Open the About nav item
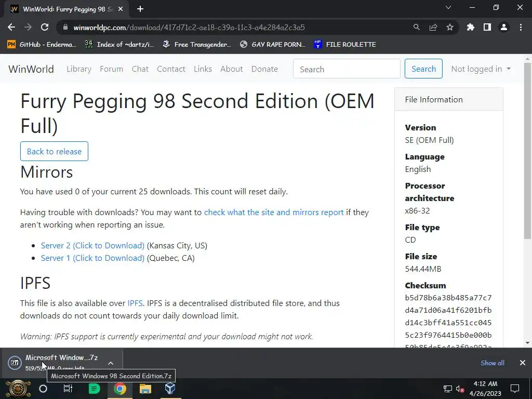Screen dimensions: 532x399 (232, 69)
